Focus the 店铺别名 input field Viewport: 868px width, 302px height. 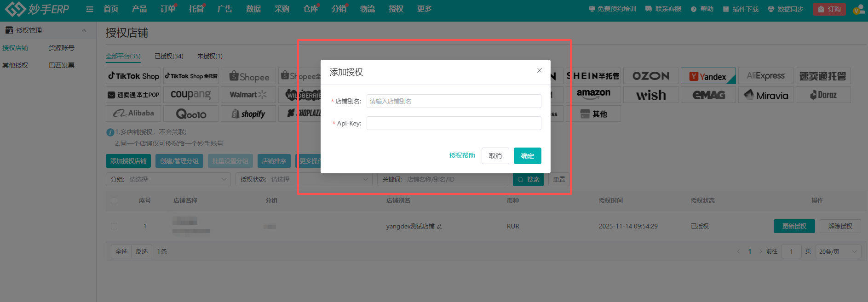454,101
